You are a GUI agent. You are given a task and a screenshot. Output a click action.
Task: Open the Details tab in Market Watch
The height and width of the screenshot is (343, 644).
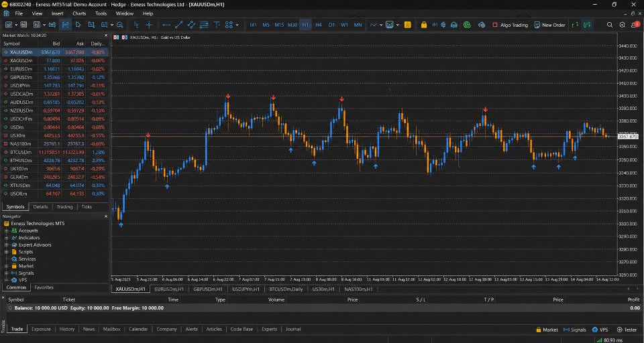pyautogui.click(x=40, y=207)
